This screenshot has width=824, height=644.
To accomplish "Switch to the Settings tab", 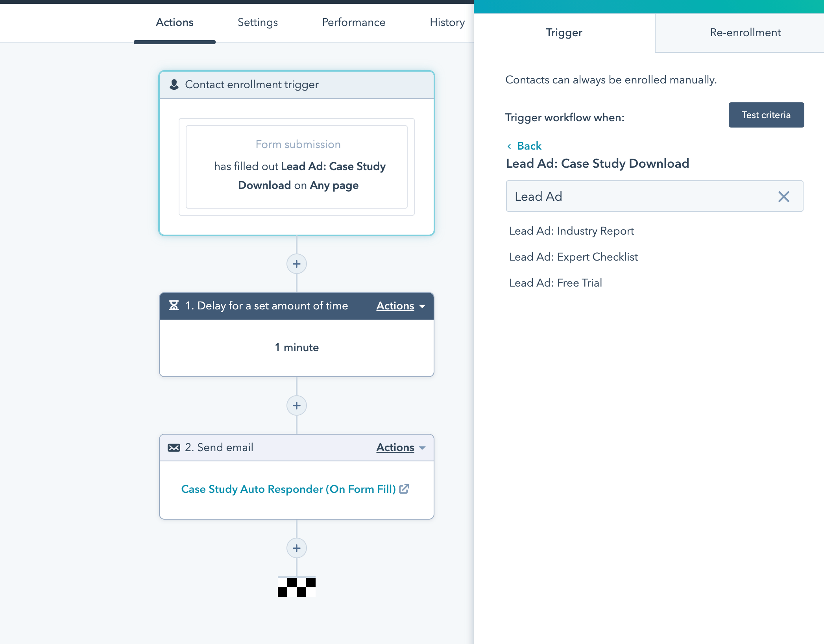I will 257,22.
